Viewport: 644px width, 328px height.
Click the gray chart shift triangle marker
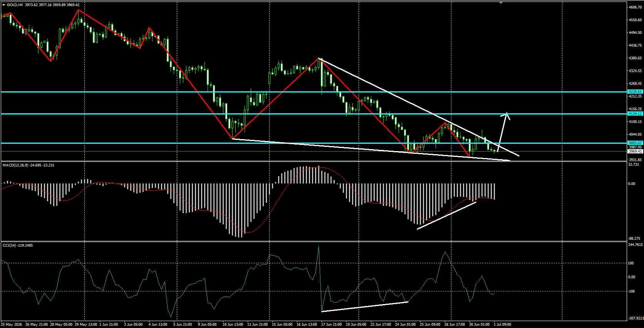coord(501,2)
